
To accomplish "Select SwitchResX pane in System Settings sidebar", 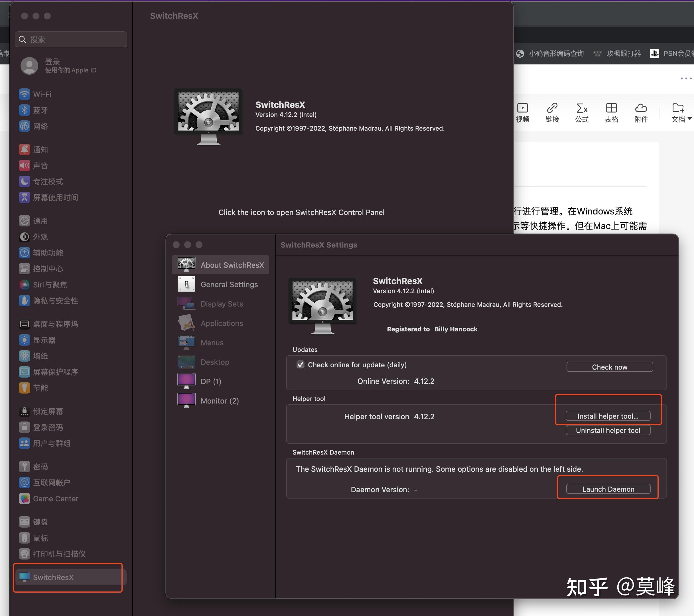I will click(71, 577).
